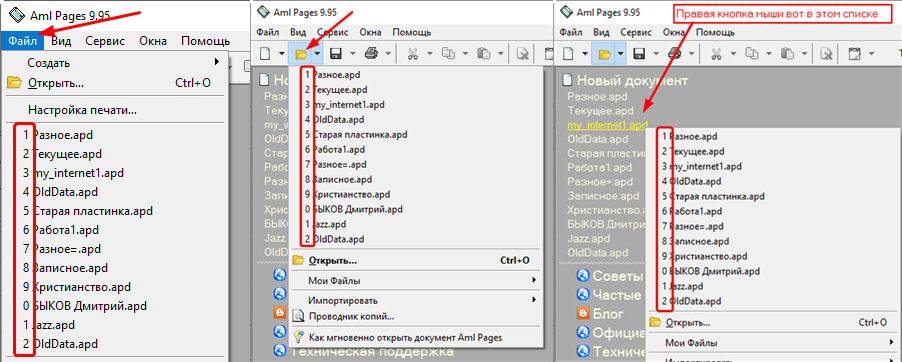Click Cut scissors icon in right window toolbar
Viewport: 902px width, 362px height.
tap(716, 54)
